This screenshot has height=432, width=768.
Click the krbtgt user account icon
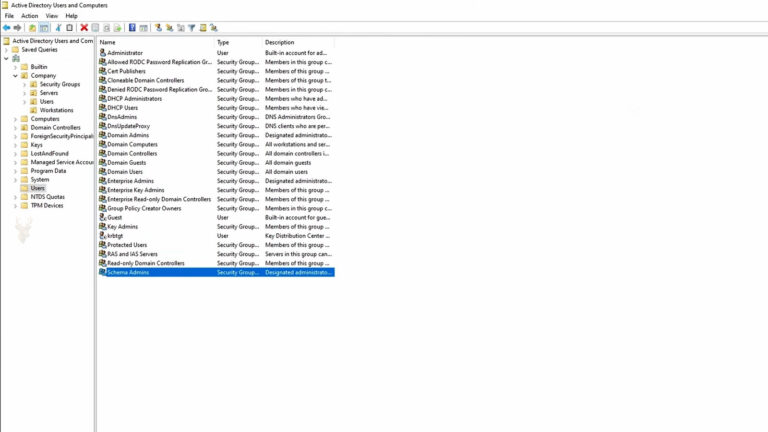102,236
